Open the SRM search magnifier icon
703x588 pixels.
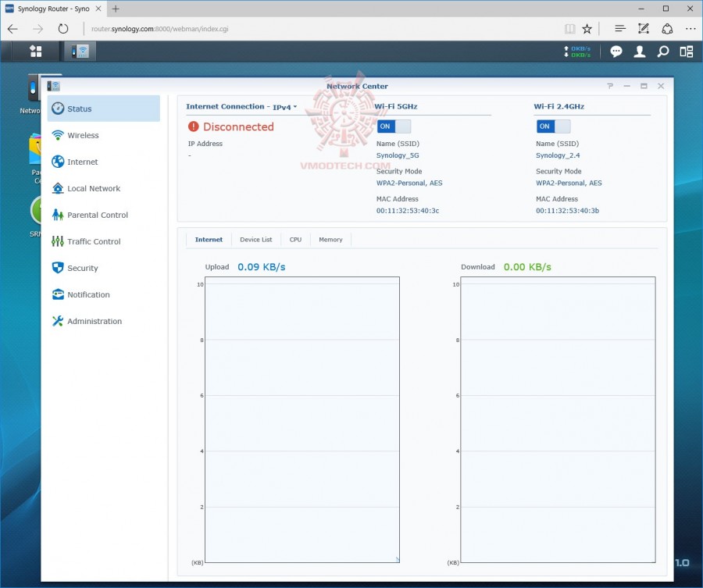click(x=662, y=52)
